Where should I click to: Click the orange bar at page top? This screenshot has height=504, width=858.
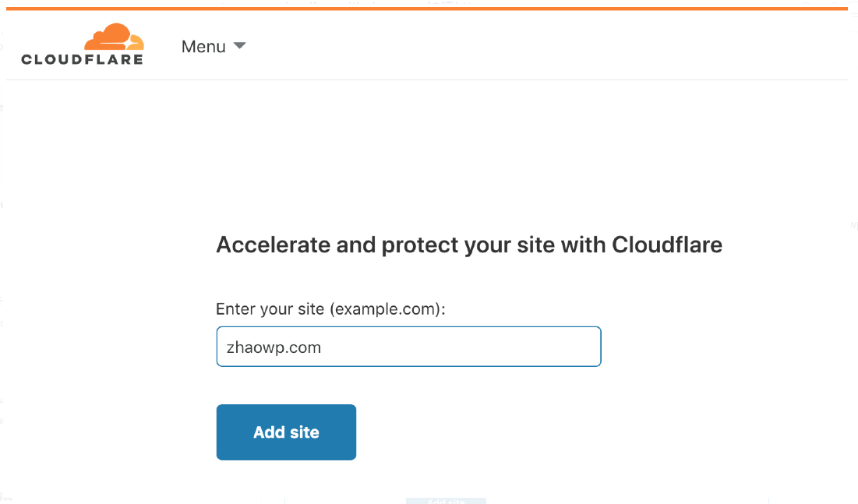tap(427, 9)
